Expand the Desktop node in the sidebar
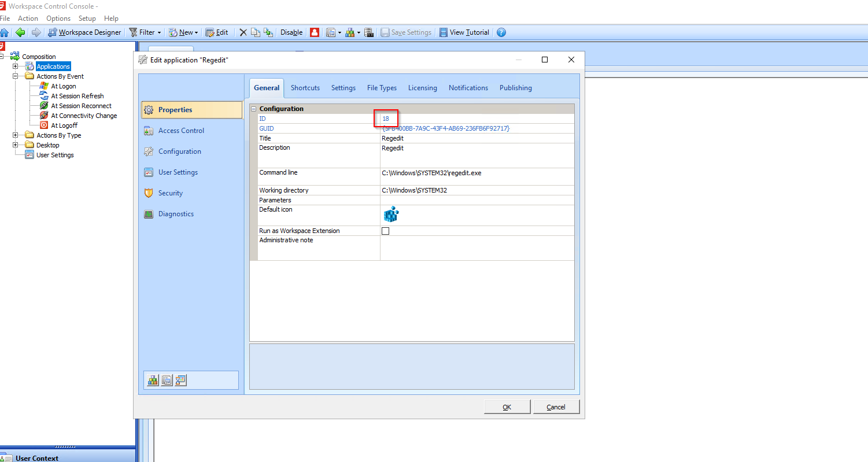The width and height of the screenshot is (868, 462). (15, 145)
